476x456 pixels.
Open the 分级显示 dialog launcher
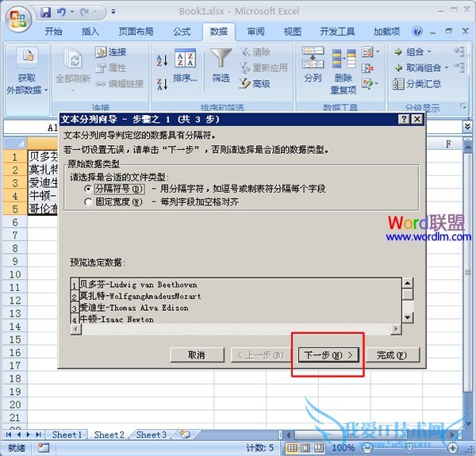pos(463,106)
